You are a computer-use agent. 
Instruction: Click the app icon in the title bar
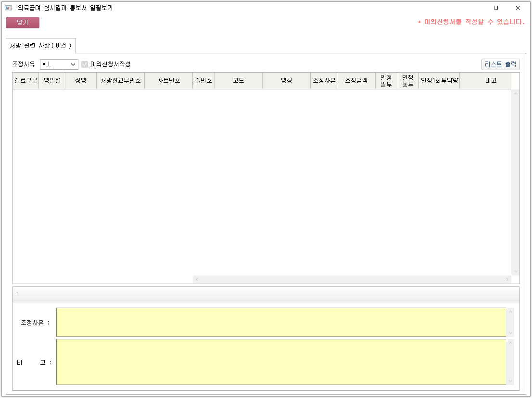click(x=9, y=8)
